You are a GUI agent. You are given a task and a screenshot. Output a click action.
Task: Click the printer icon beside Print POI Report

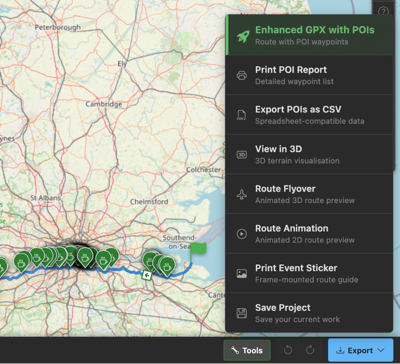click(x=242, y=75)
